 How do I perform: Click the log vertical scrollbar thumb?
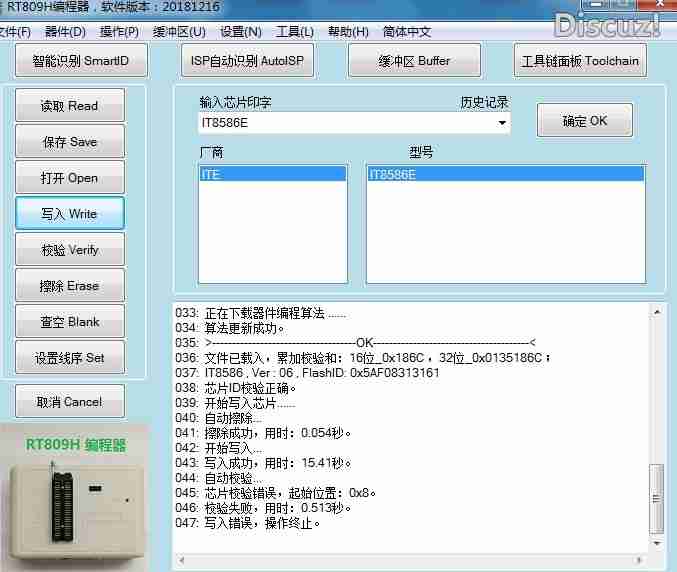point(657,499)
